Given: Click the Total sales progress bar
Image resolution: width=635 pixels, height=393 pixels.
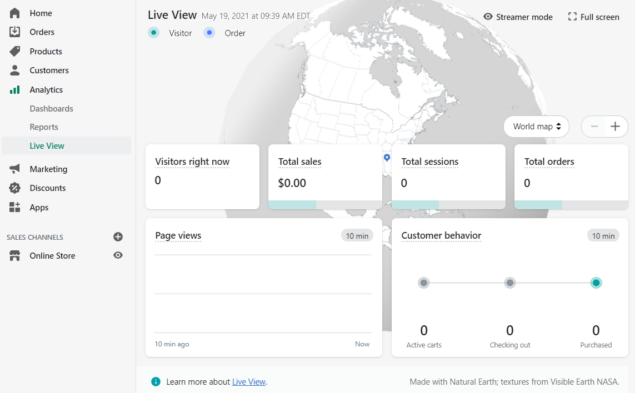Looking at the screenshot, I should click(x=325, y=205).
